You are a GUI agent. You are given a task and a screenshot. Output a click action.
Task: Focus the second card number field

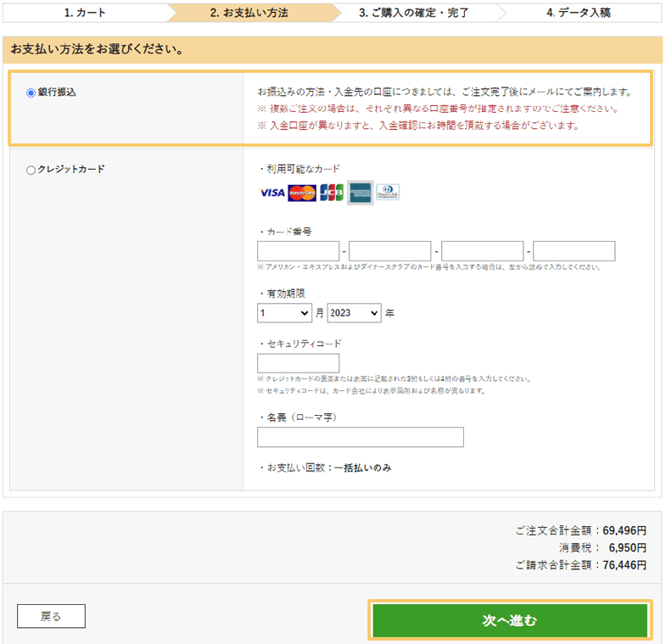click(390, 251)
